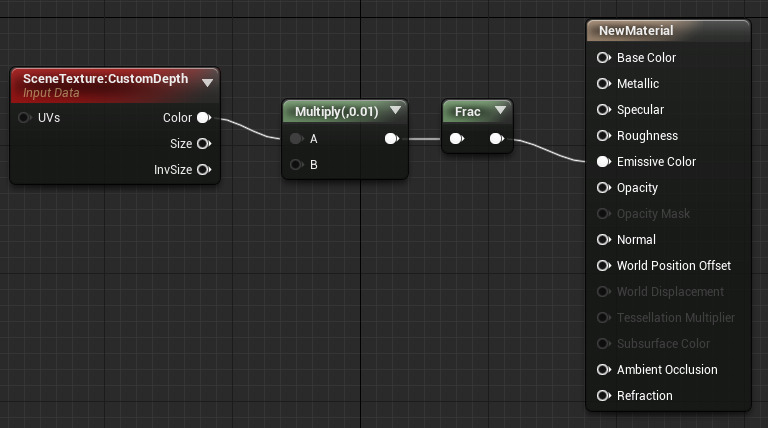This screenshot has width=768, height=428.
Task: Click the Multiply node B input pin
Action: tap(296, 165)
